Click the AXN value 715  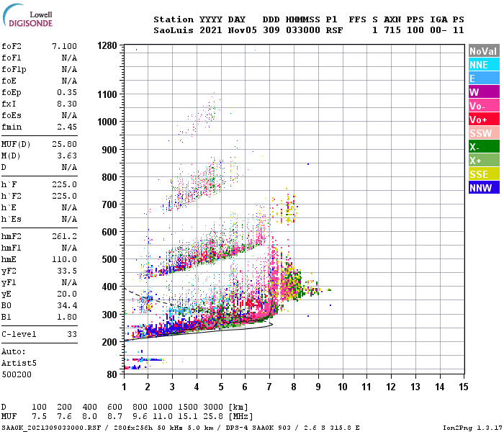392,30
